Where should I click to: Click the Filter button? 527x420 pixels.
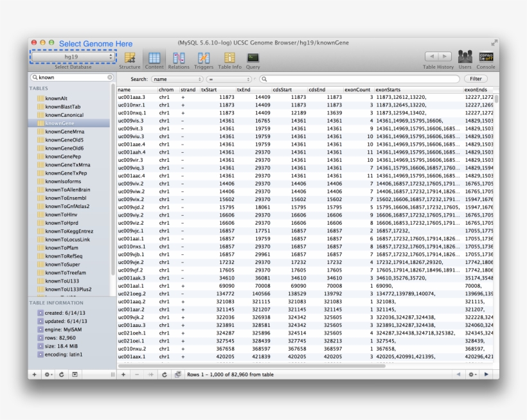(x=476, y=79)
